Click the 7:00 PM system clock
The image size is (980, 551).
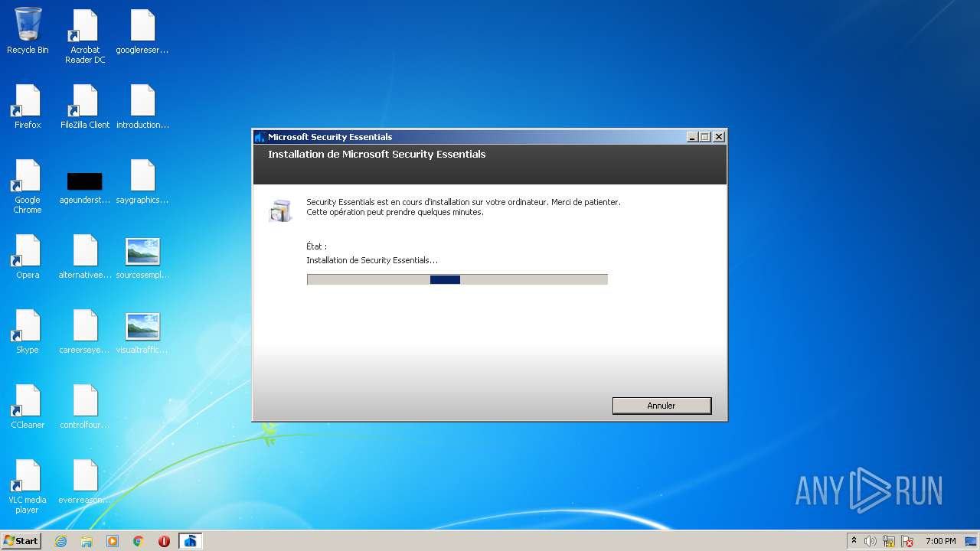pos(940,541)
